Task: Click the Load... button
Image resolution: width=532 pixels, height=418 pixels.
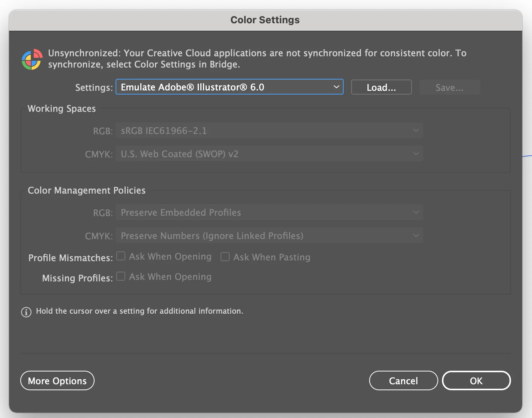Action: click(x=382, y=87)
